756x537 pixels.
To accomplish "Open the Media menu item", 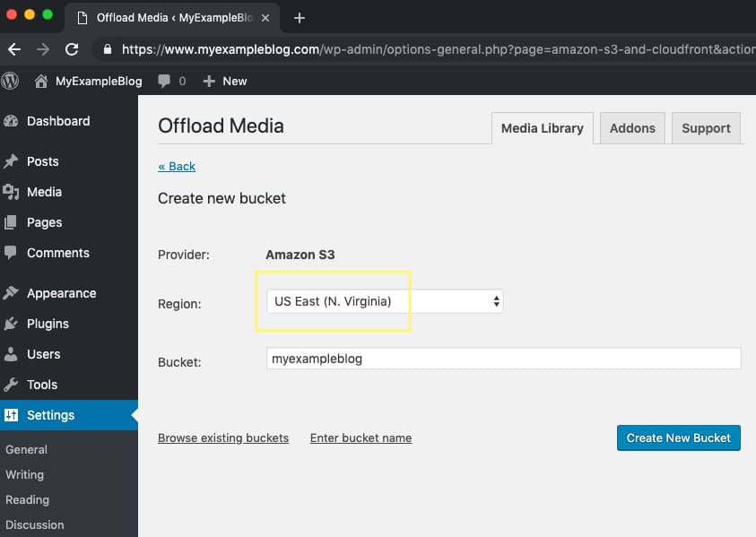I will [69, 192].
